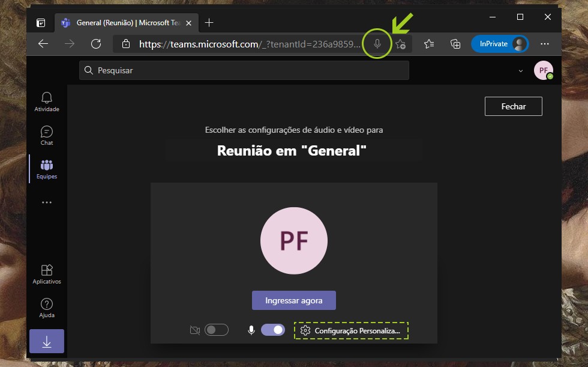The height and width of the screenshot is (367, 588).
Task: Open a new browser tab
Action: pos(209,23)
